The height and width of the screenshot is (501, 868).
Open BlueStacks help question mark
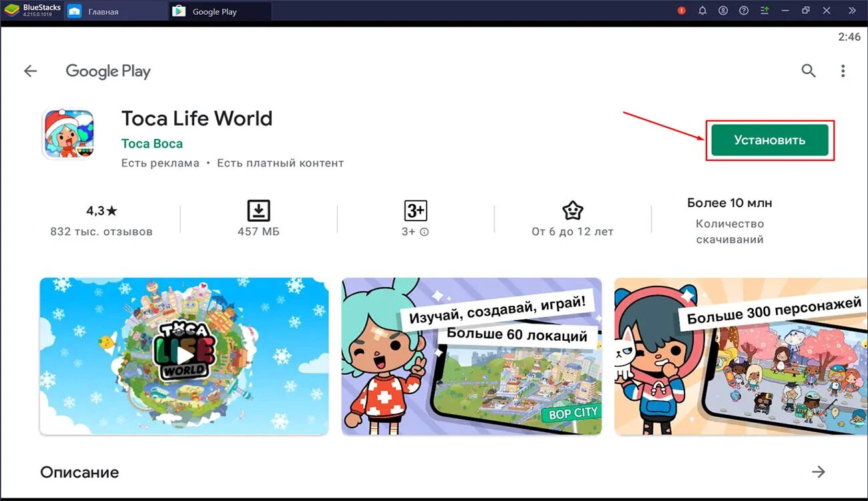point(744,11)
